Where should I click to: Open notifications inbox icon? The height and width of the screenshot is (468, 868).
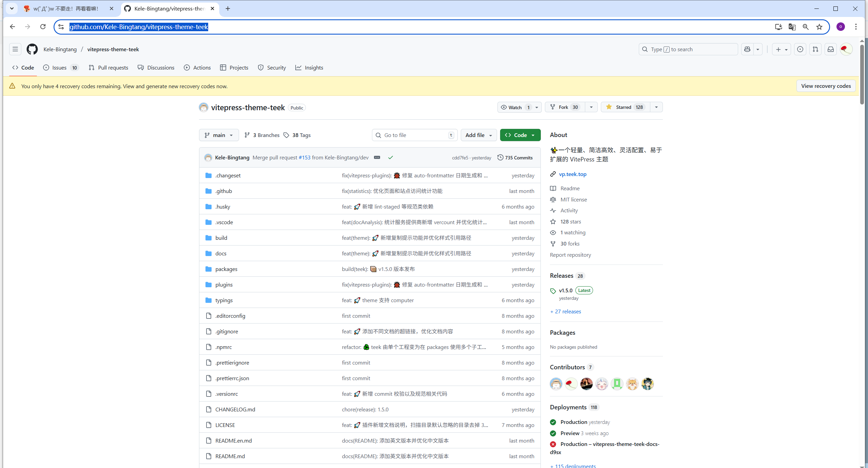(x=831, y=49)
